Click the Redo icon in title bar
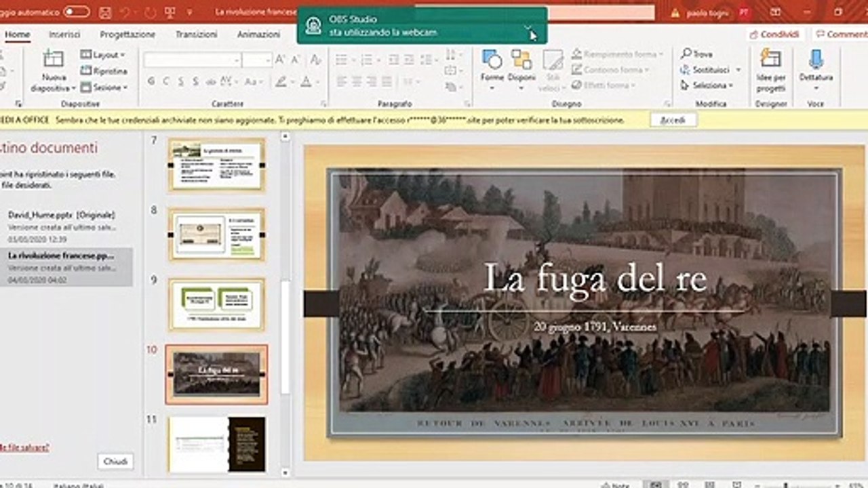 (x=150, y=12)
